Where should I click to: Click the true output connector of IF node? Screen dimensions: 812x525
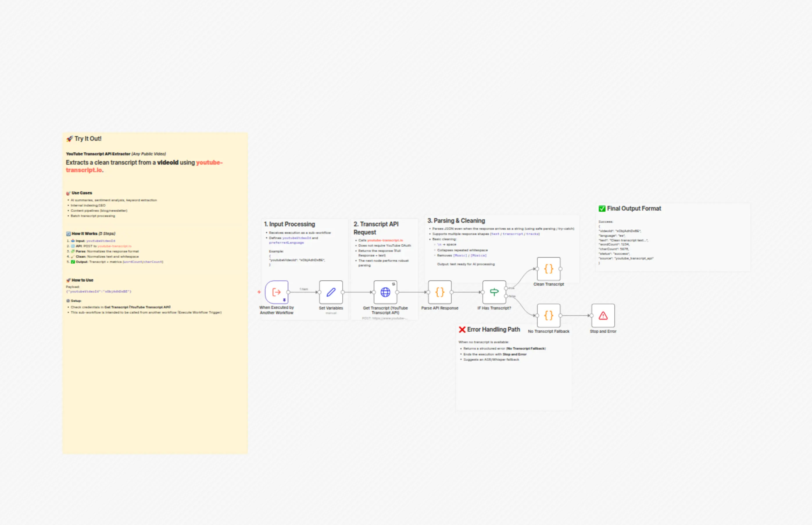[506, 288]
